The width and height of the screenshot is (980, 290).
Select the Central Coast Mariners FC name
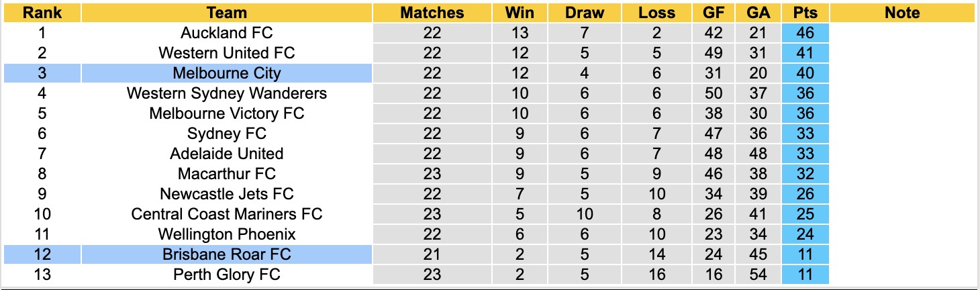(227, 214)
